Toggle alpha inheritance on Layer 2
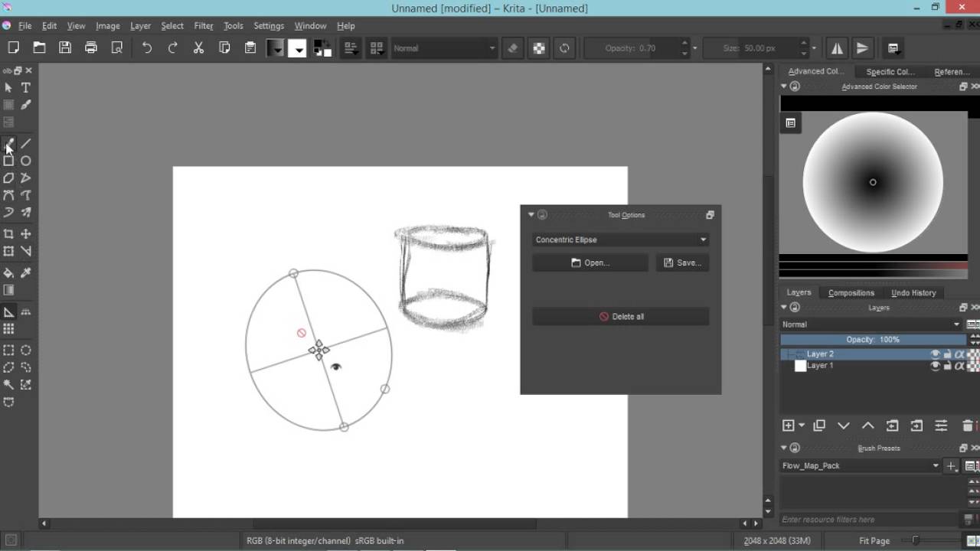Viewport: 980px width, 551px height. pos(959,354)
